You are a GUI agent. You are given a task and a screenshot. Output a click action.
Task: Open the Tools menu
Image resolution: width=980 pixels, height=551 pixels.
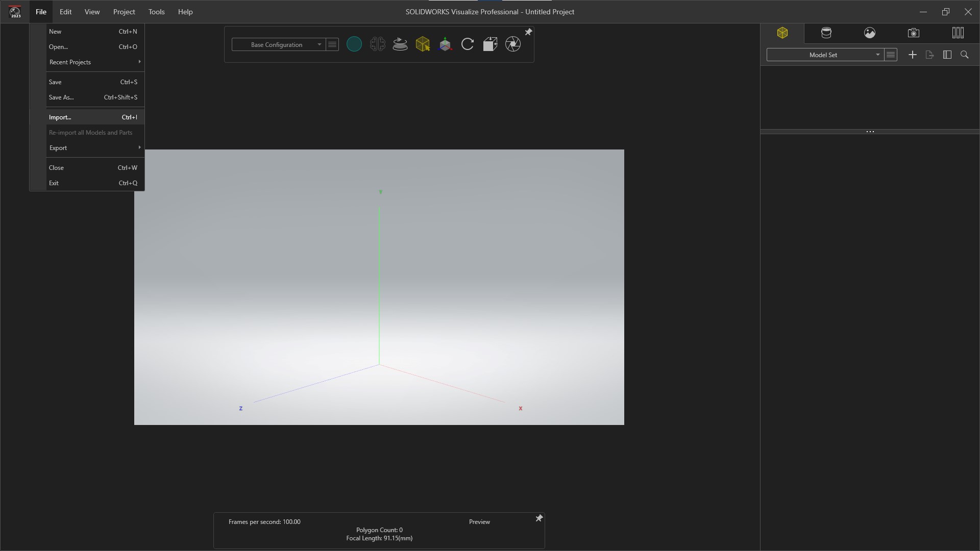[x=156, y=12]
